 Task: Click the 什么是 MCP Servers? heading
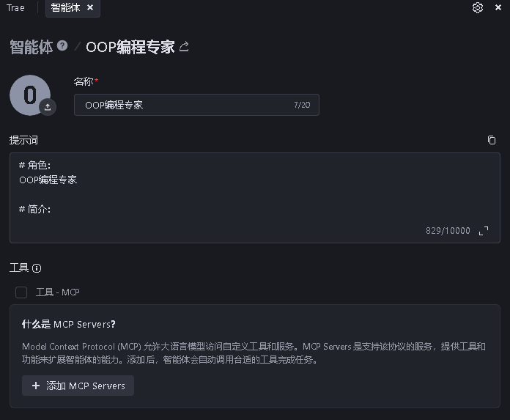tap(69, 324)
